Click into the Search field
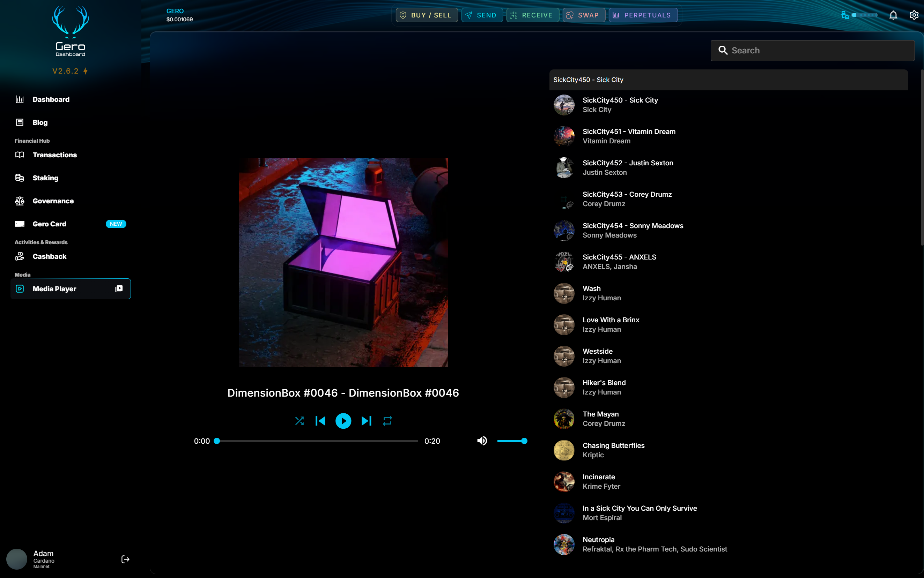924x578 pixels. pyautogui.click(x=819, y=51)
